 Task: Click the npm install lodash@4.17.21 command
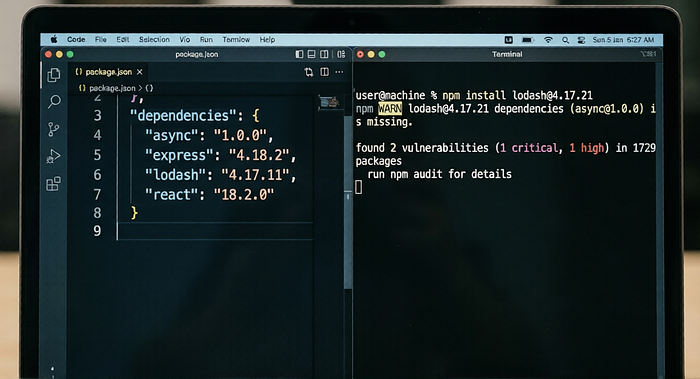[517, 96]
